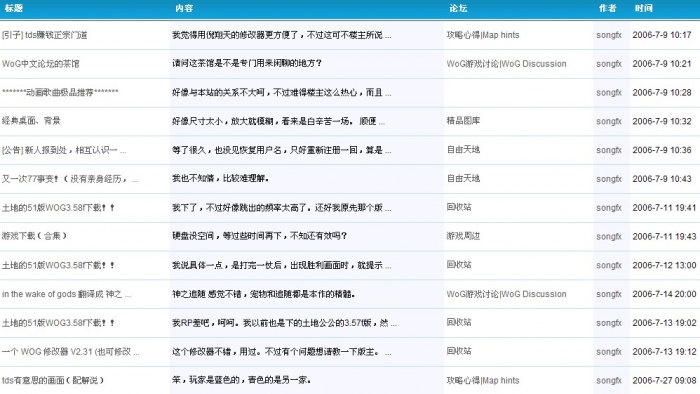Open the 'tds有意思的画面（配解说）' thread
Screen dimensions: 700x394
point(53,380)
